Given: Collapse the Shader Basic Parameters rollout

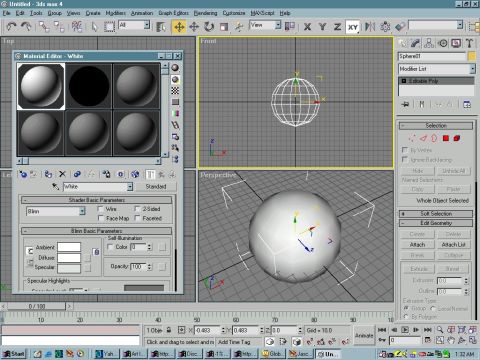Looking at the screenshot, I should [x=96, y=200].
